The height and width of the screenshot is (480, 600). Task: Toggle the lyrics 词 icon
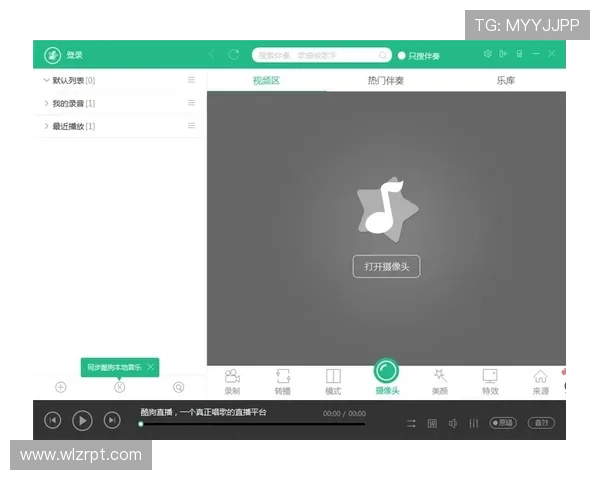pyautogui.click(x=432, y=423)
